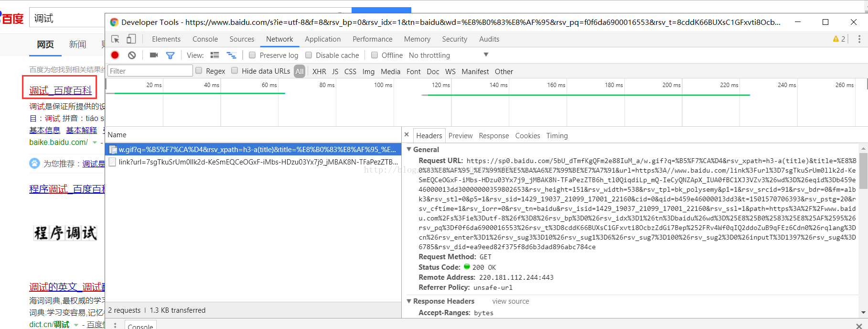Image resolution: width=868 pixels, height=329 pixels.
Task: Check the Offline checkbox
Action: [375, 55]
